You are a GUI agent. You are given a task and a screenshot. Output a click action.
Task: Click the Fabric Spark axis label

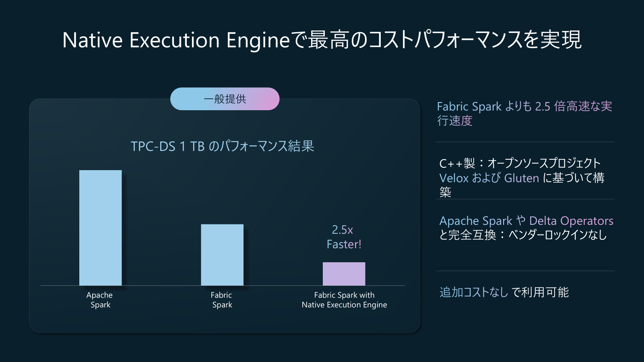pyautogui.click(x=222, y=300)
